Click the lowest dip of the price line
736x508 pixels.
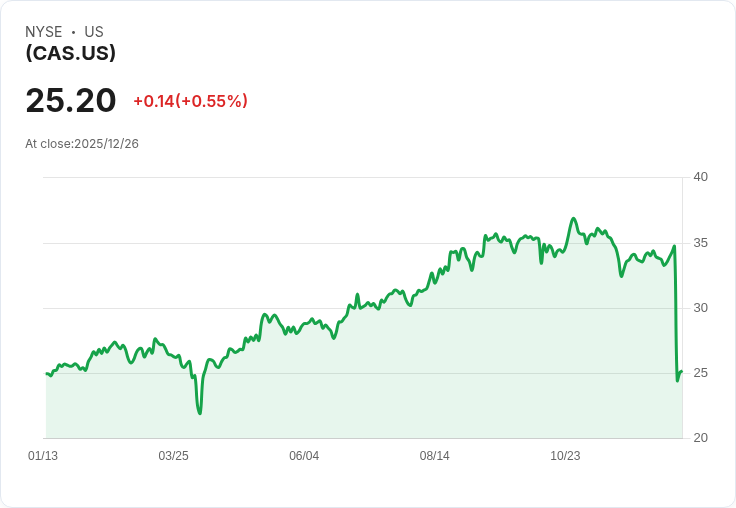(x=200, y=412)
